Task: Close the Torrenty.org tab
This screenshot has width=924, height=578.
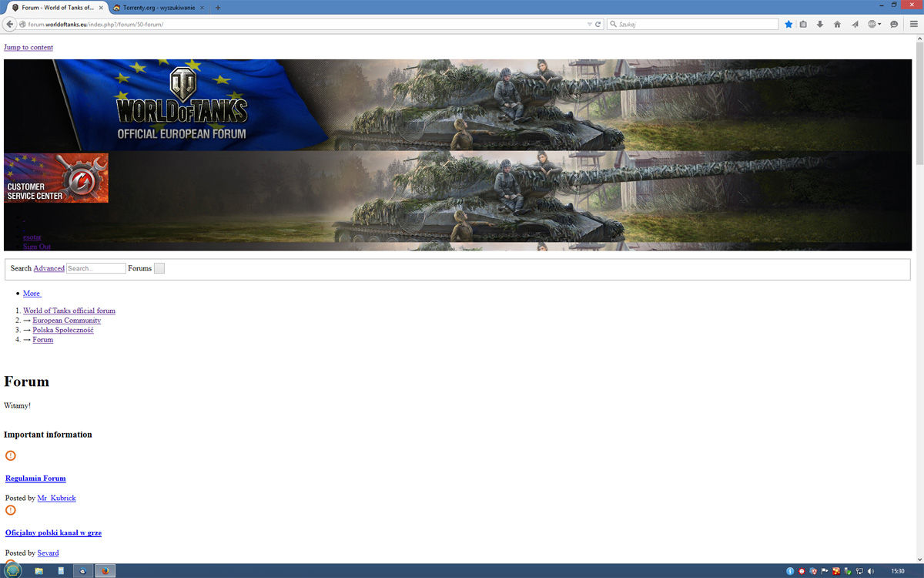Action: 203,8
